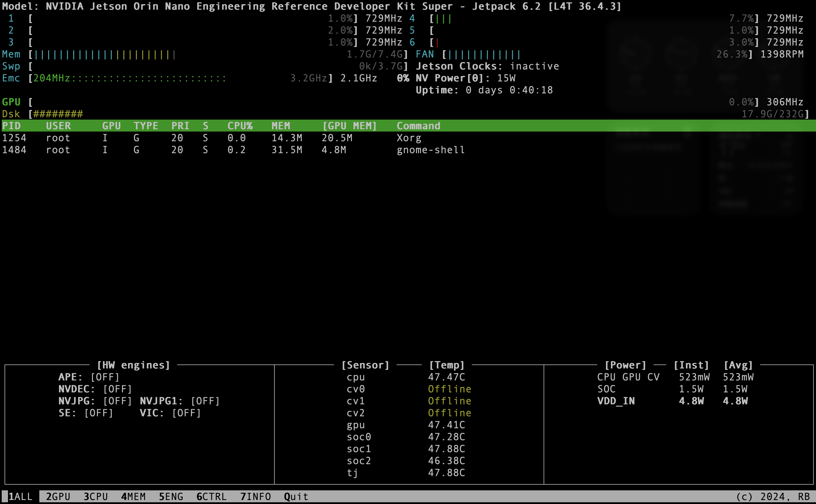Click the [HW engines] panel title
Screen dimensions: 816x504
(133, 365)
